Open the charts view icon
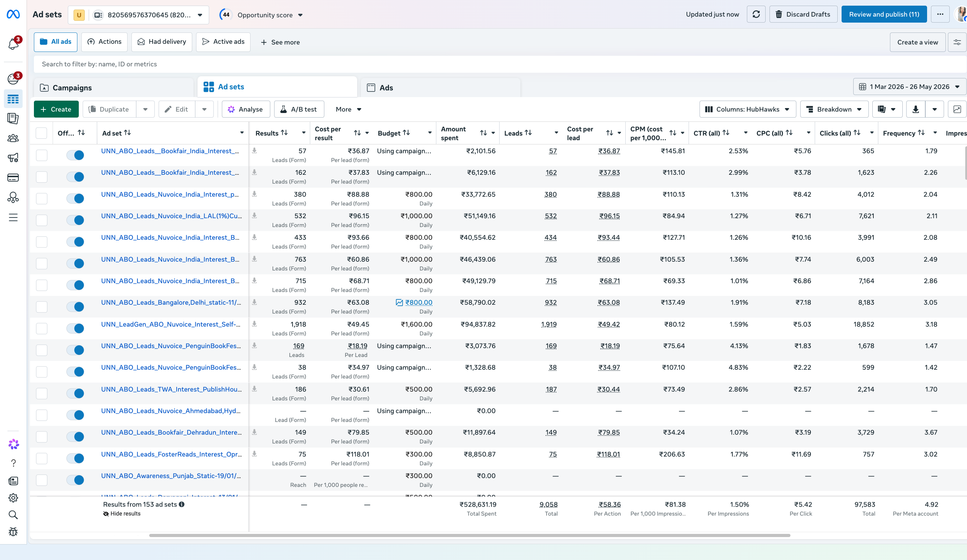This screenshot has width=967, height=560. (x=957, y=109)
